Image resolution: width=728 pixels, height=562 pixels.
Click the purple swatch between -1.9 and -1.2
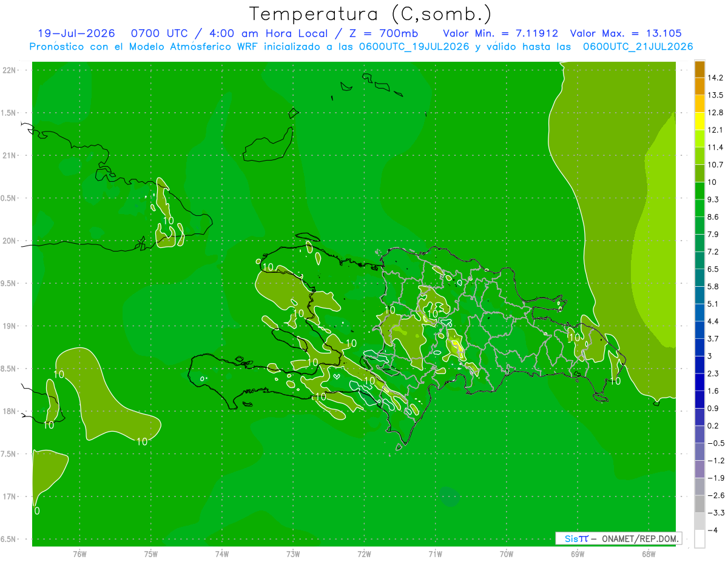coord(699,469)
